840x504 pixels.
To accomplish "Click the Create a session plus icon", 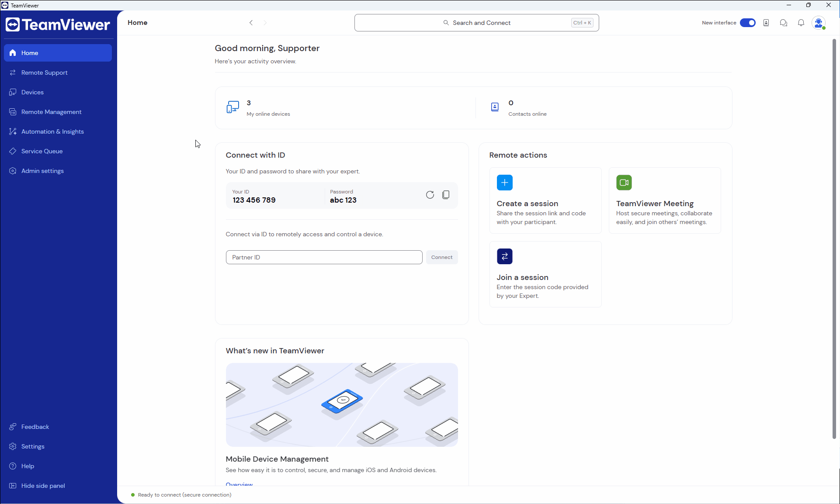I will pyautogui.click(x=505, y=183).
